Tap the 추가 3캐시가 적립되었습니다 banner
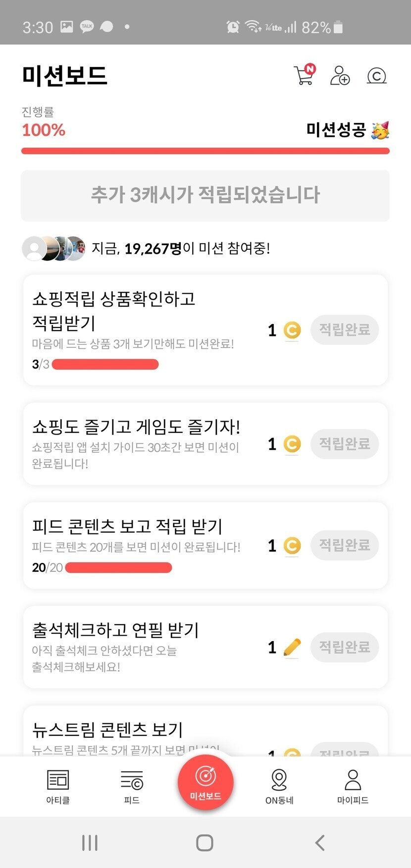The width and height of the screenshot is (411, 868). click(205, 196)
